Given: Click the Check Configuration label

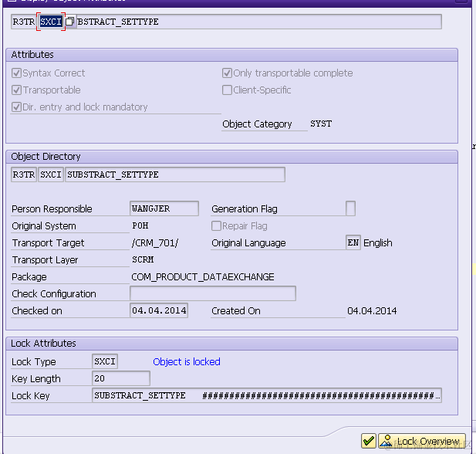Looking at the screenshot, I should [54, 294].
